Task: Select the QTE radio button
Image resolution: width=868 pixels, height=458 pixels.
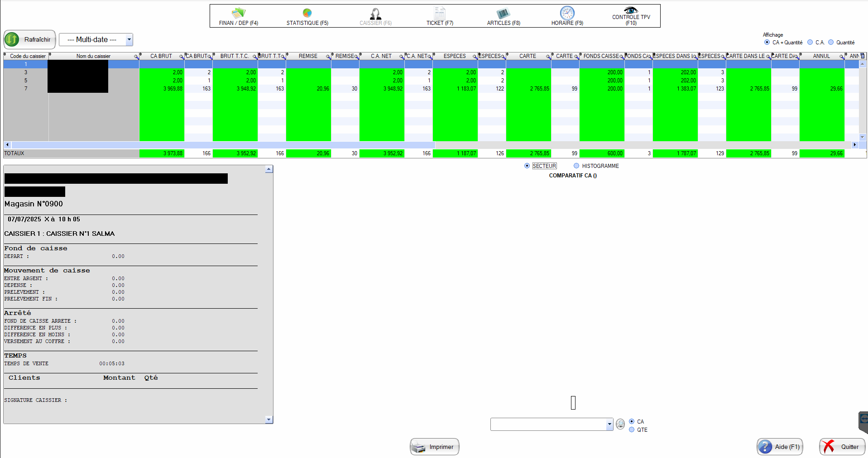Action: [x=632, y=430]
